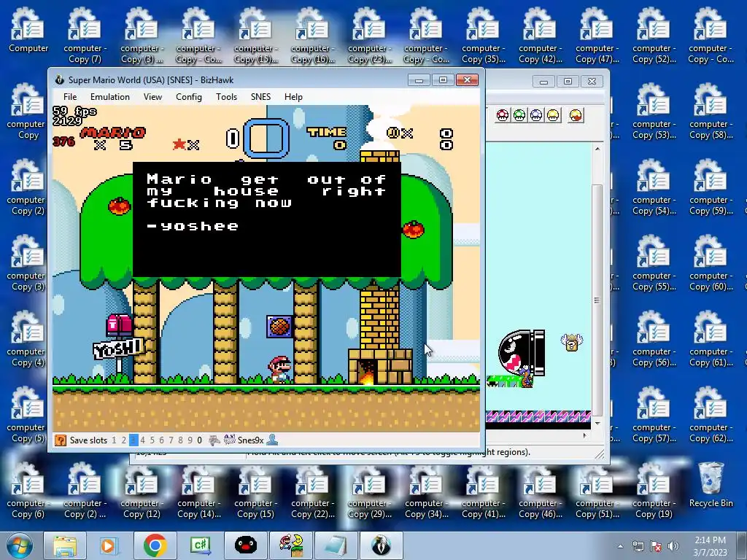Open the View menu in BizHawk
This screenshot has width=747, height=560.
tap(152, 97)
